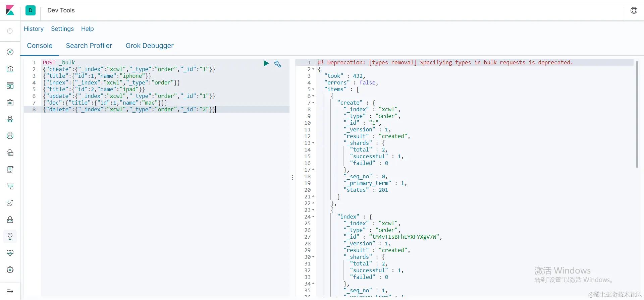Open the space selector D avatar
This screenshot has width=644, height=300.
(x=31, y=10)
